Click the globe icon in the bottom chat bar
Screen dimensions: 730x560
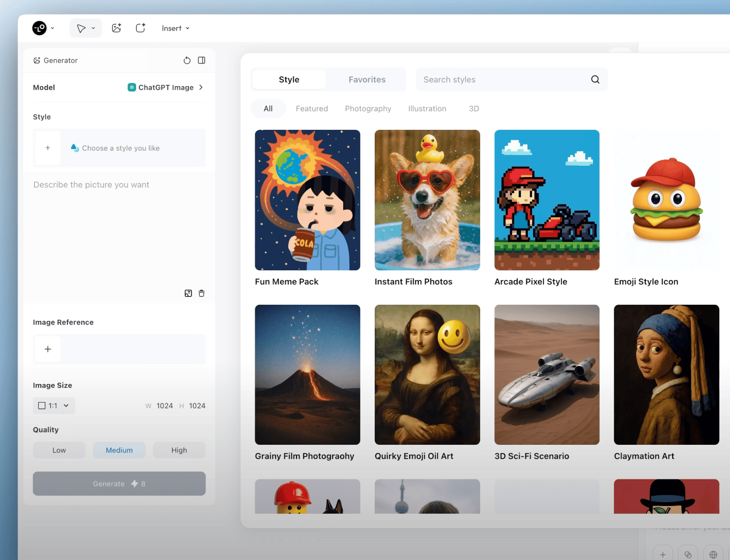713,555
